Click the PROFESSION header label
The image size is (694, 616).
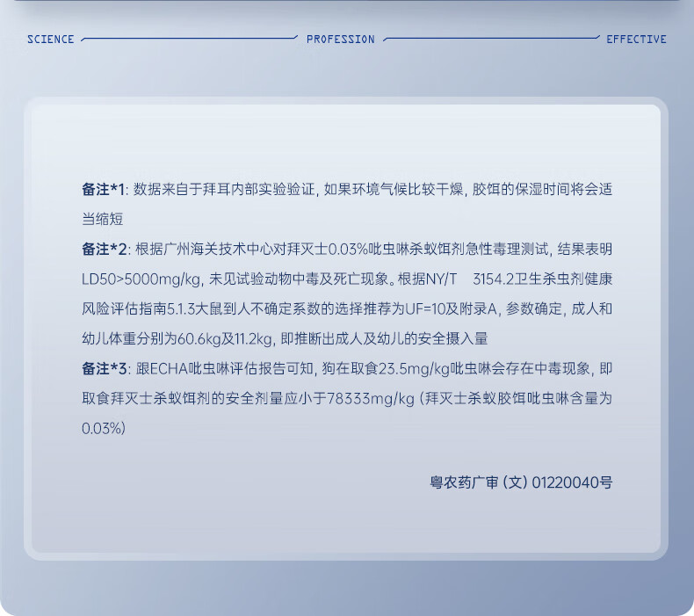pyautogui.click(x=340, y=40)
